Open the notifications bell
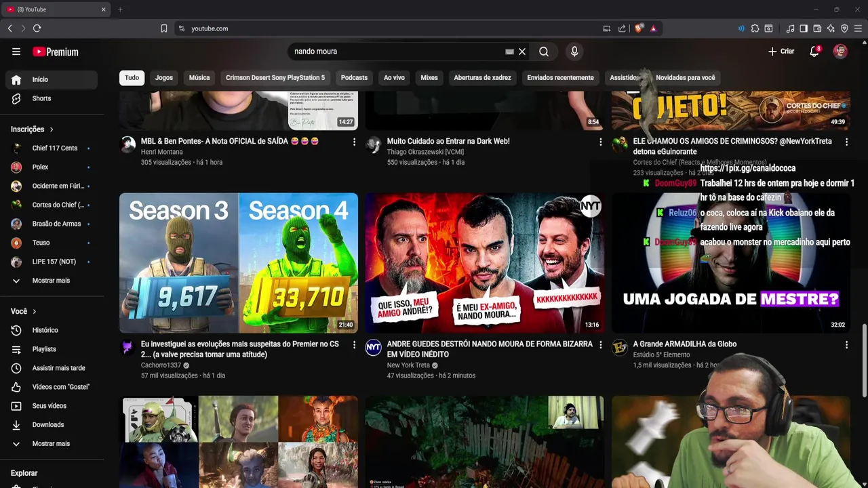The image size is (868, 488). tap(814, 52)
